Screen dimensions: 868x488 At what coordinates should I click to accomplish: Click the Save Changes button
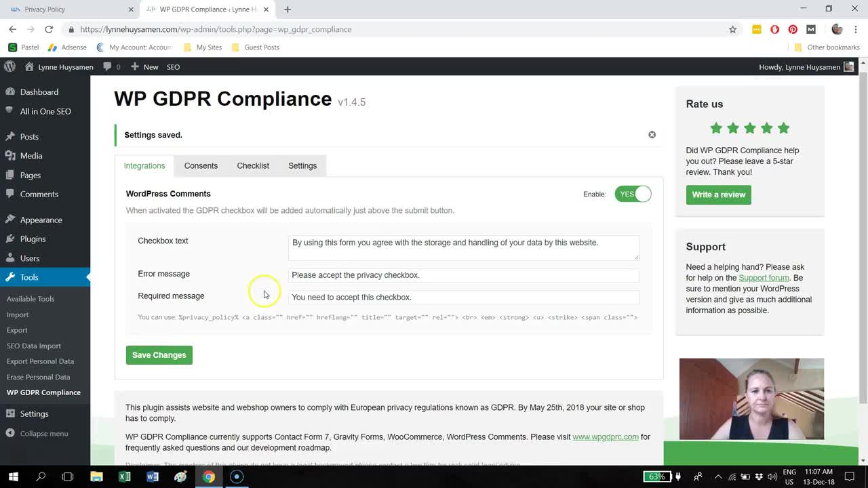coord(159,355)
